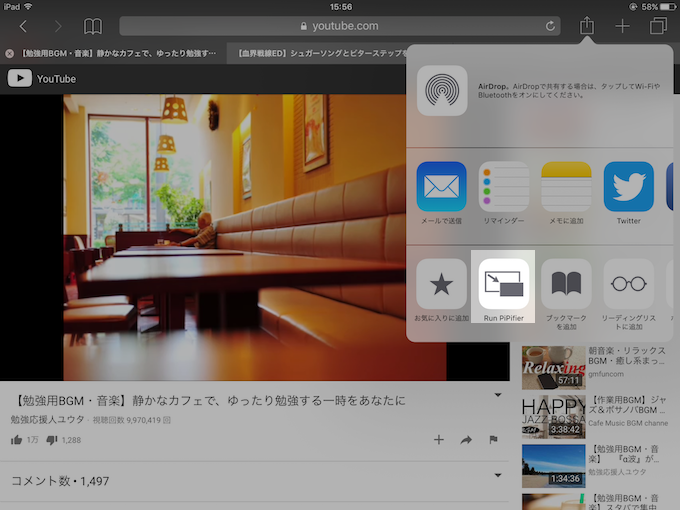The height and width of the screenshot is (510, 680).
Task: Add video to playlist plus icon
Action: point(439,440)
